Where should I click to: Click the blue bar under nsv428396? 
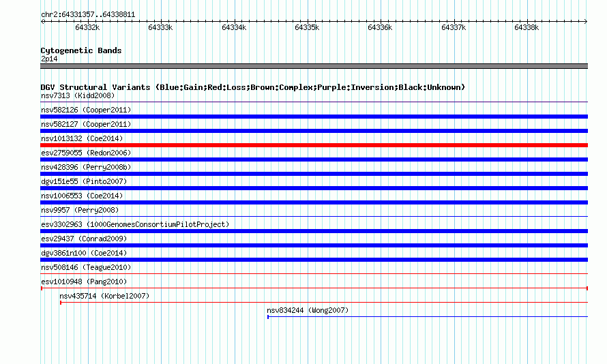click(x=314, y=174)
